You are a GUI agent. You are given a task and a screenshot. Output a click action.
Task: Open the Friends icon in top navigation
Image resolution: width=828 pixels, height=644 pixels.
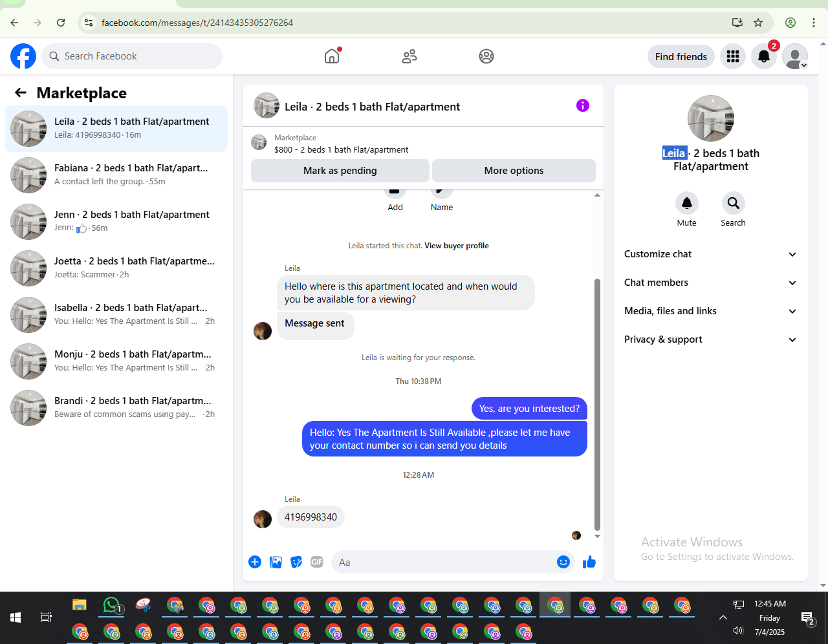409,56
